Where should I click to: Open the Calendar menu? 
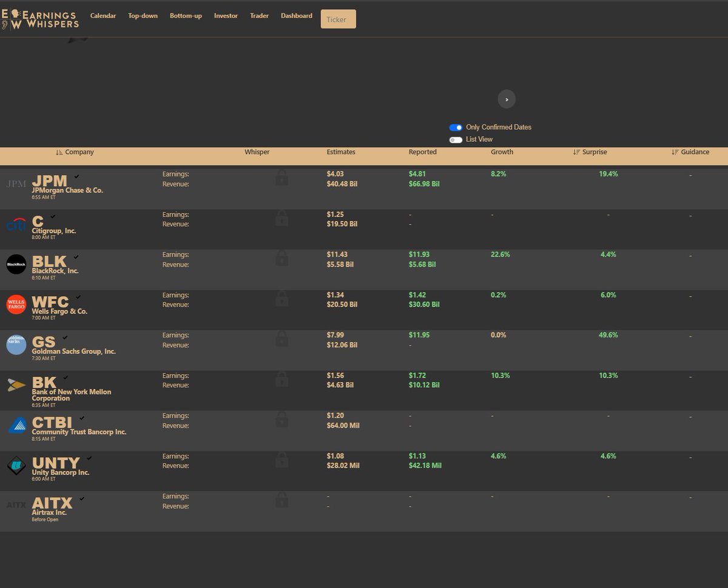tap(103, 16)
